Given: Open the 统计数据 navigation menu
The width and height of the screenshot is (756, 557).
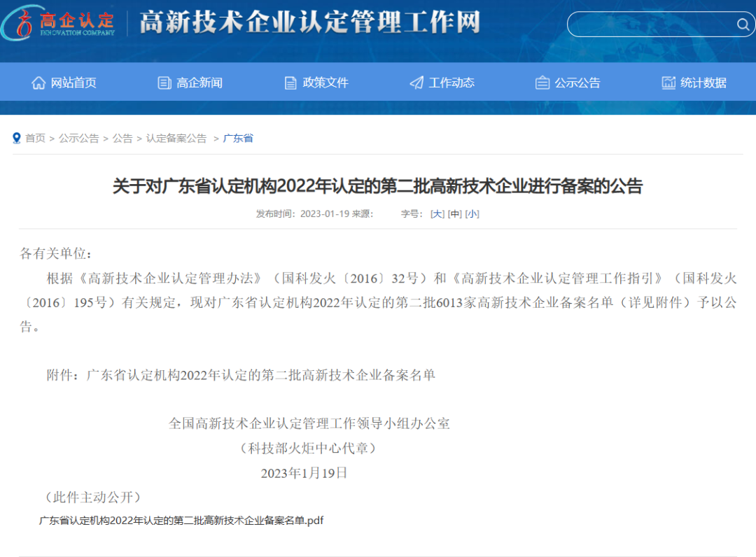Looking at the screenshot, I should tap(703, 83).
